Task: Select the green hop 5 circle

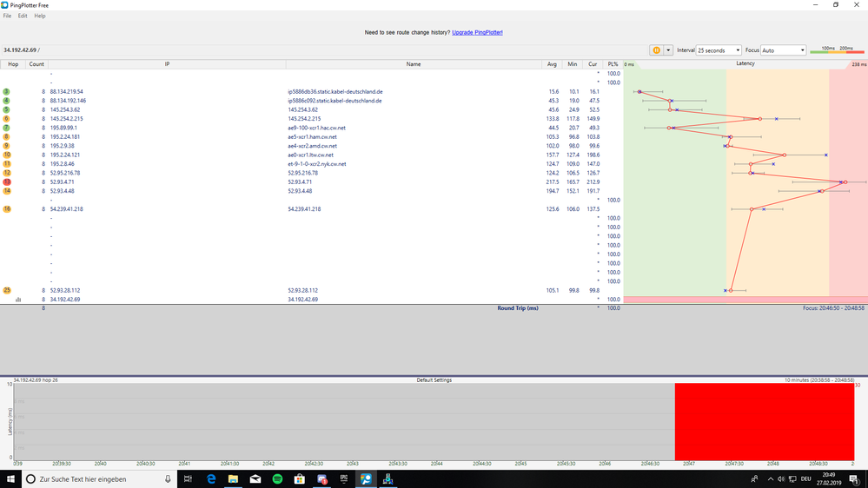Action: pos(6,109)
